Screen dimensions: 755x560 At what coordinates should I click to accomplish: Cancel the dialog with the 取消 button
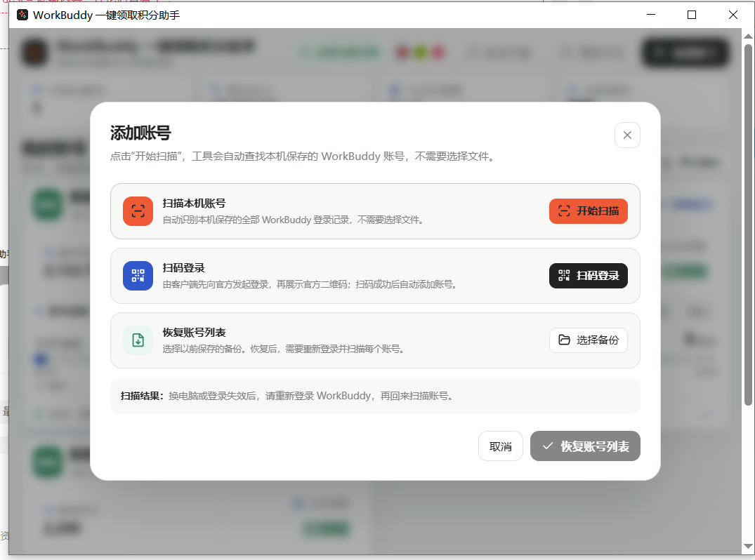tap(501, 446)
